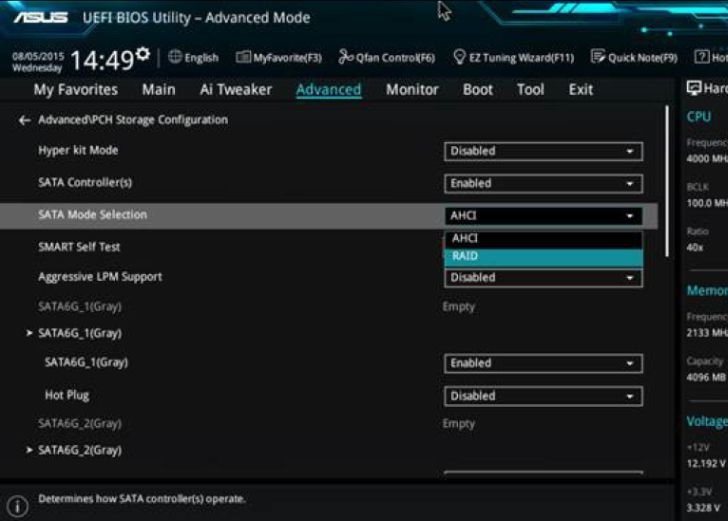Open the Ai Tweaker tab
This screenshot has width=728, height=521.
(x=236, y=90)
